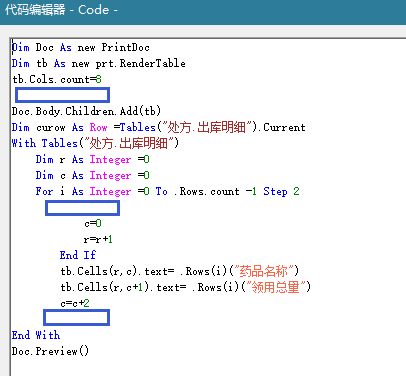Click the 'Dim tb As new prt.RenderTable' line
The image size is (406, 376).
point(99,63)
